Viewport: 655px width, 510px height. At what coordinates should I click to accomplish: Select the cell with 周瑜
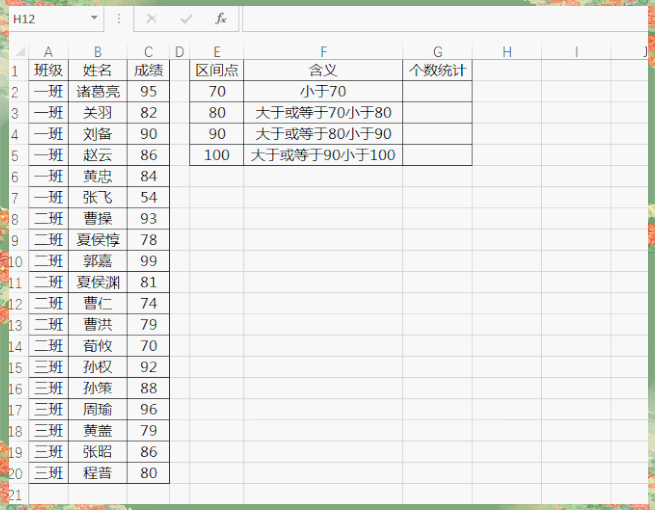(x=98, y=409)
